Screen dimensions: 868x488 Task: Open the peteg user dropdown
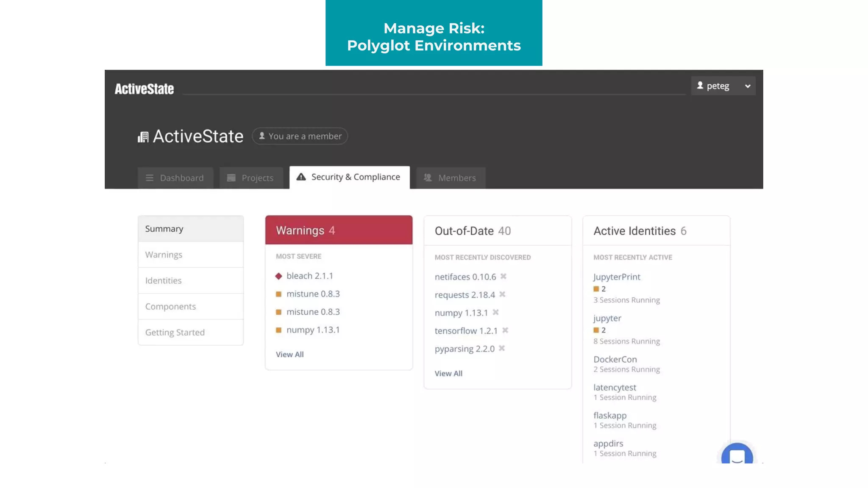(723, 86)
